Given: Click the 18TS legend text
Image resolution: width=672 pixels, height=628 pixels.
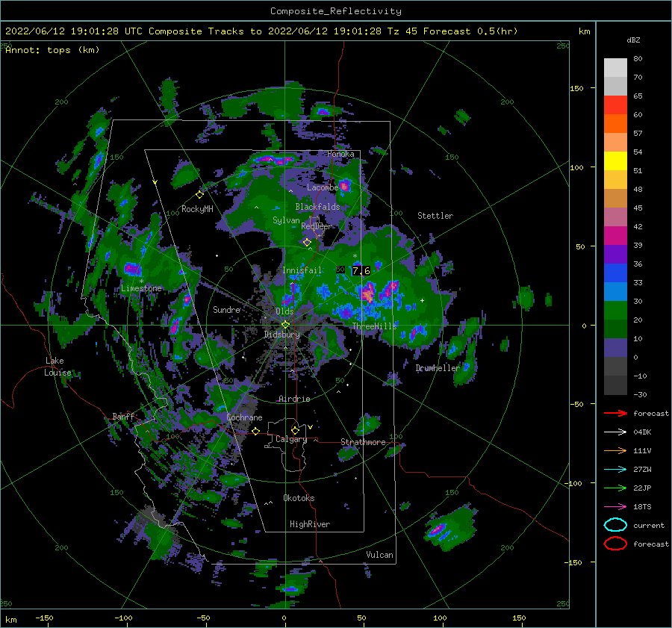Looking at the screenshot, I should coord(642,507).
